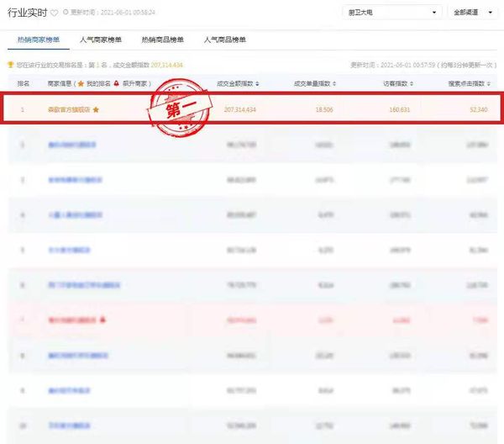
Task: Open the 全部渠道 channel dropdown
Action: (472, 13)
